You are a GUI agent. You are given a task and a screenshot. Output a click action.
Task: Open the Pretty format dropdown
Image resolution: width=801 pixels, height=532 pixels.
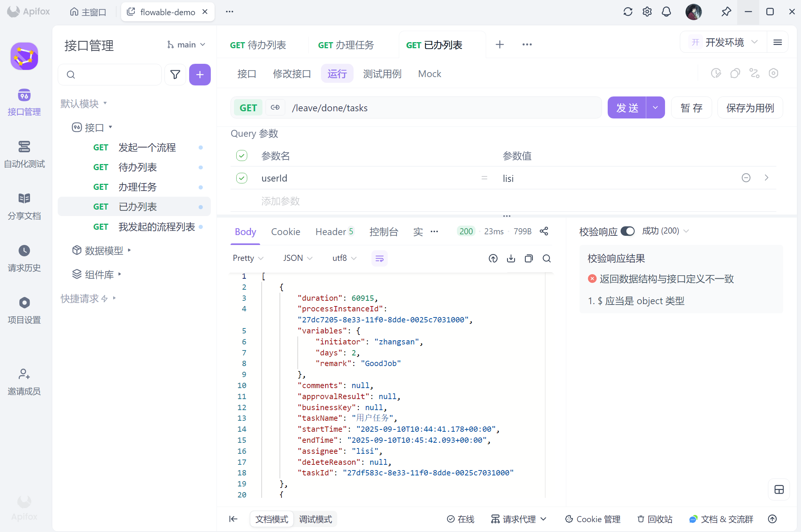tap(248, 258)
